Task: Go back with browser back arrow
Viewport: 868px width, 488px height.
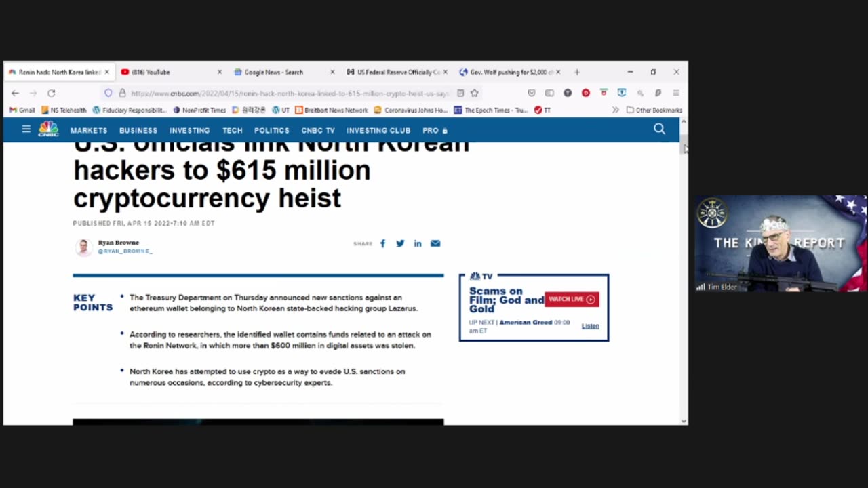Action: tap(15, 93)
